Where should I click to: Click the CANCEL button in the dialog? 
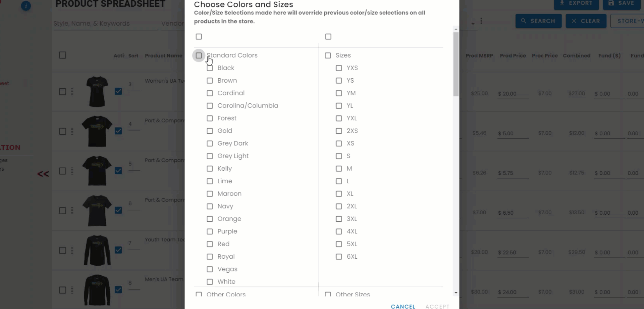[402, 306]
